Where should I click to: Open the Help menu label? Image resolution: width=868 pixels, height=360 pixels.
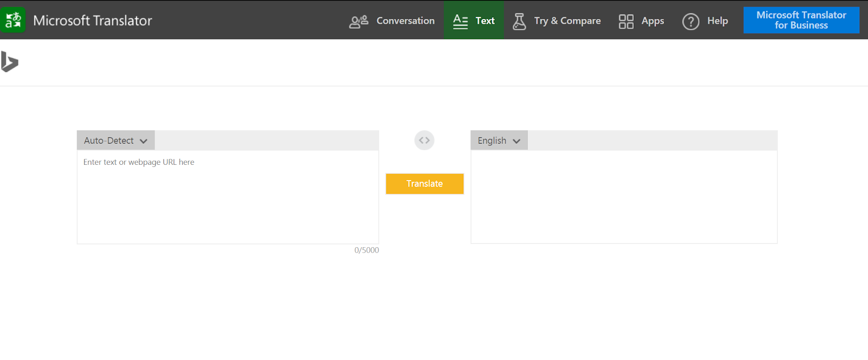coord(717,21)
